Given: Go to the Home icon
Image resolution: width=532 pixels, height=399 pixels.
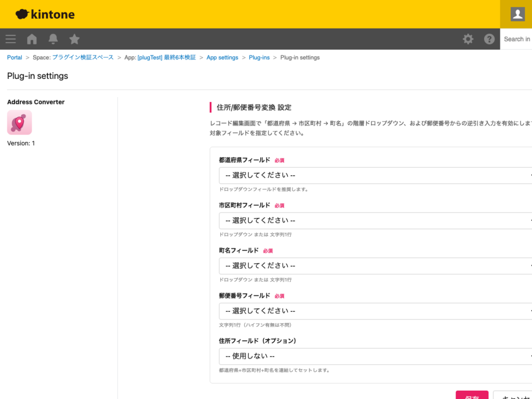Looking at the screenshot, I should point(31,39).
